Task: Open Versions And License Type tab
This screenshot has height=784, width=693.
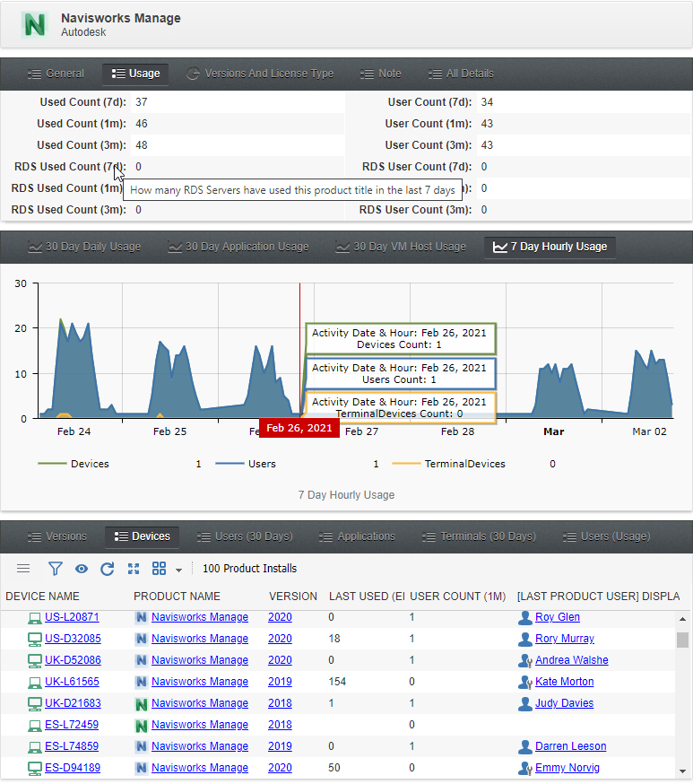Action: (260, 74)
